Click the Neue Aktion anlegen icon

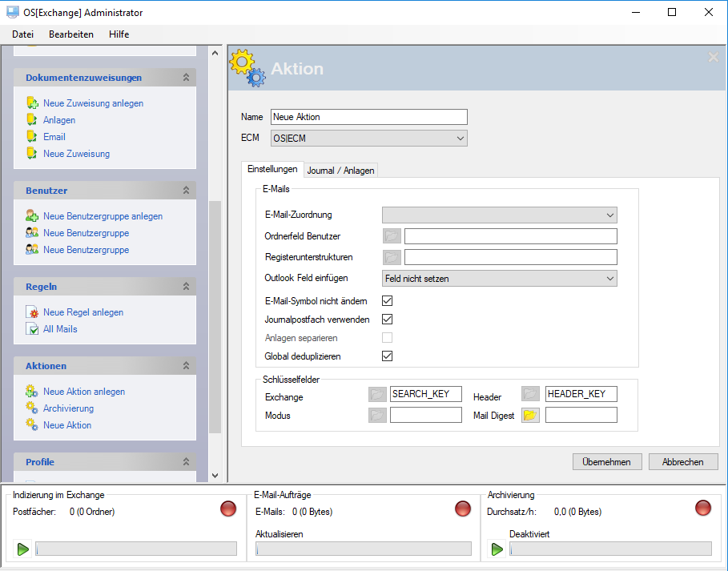point(32,392)
